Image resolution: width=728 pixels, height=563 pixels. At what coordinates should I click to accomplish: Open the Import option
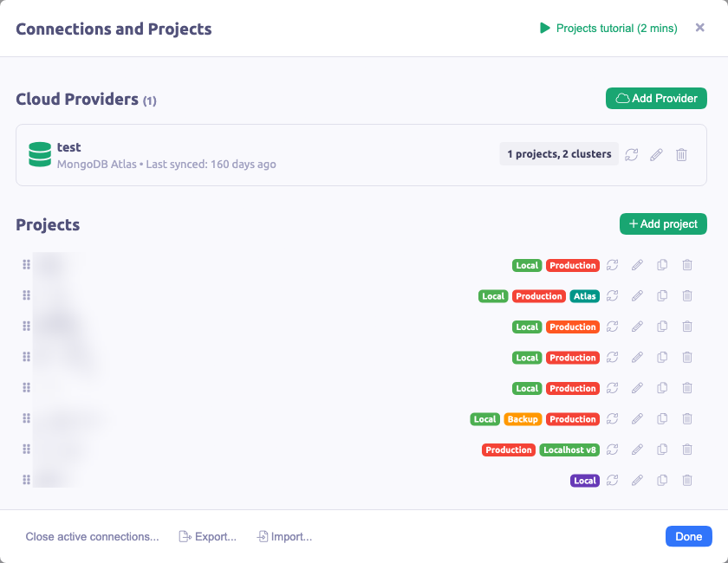284,537
